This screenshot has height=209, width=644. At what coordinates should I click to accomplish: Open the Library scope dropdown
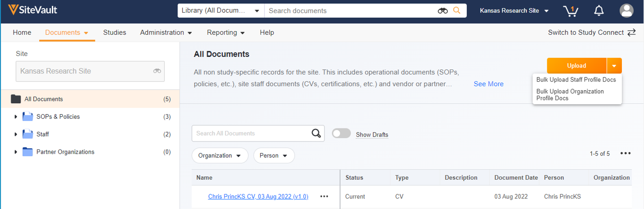(221, 11)
